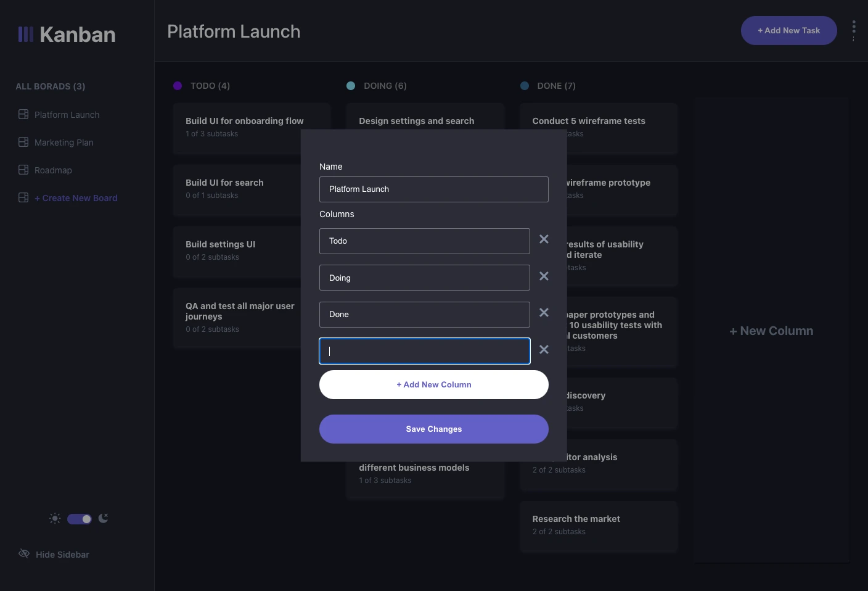
Task: Toggle the light/dark theme switch
Action: (x=80, y=519)
